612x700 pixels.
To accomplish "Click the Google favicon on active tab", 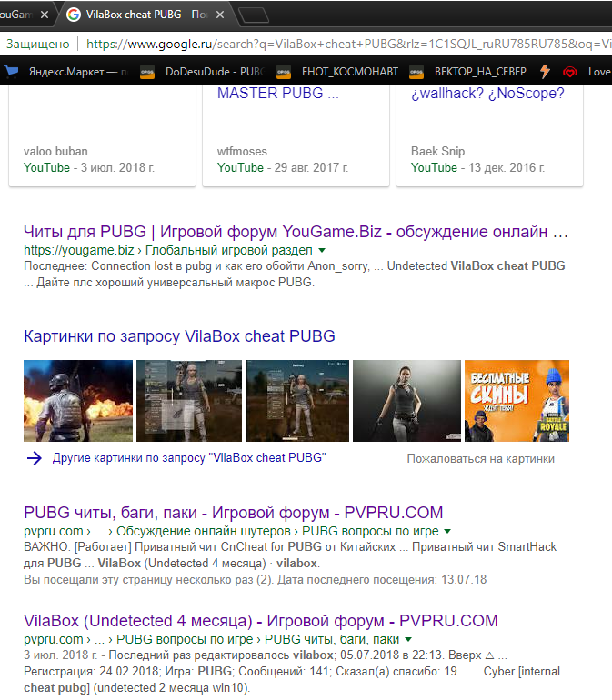I will pos(74,15).
